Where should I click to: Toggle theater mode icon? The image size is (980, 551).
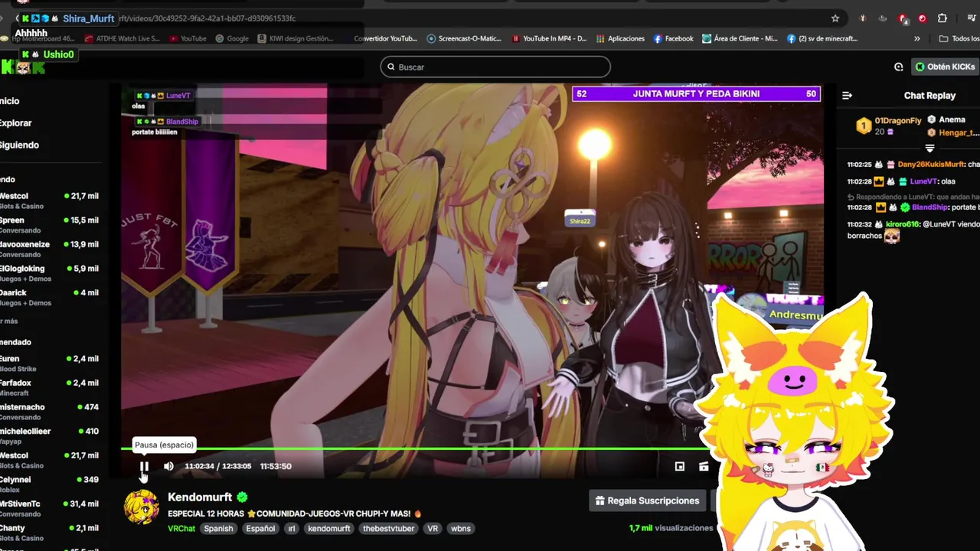(x=704, y=466)
